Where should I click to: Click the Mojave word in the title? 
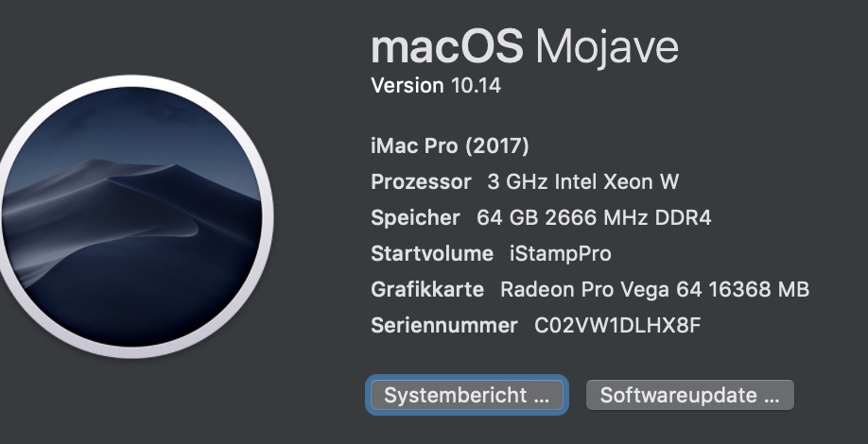[607, 47]
